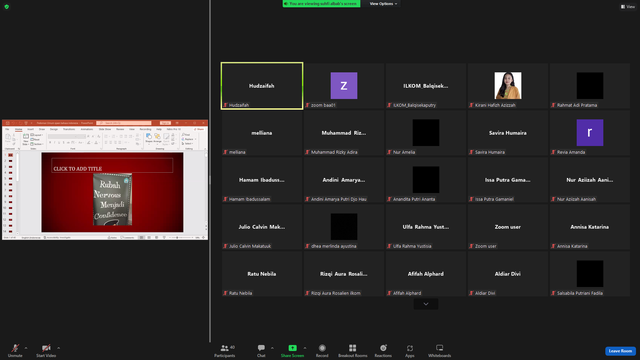Click Replace in PowerPoint Editing group

point(188,139)
